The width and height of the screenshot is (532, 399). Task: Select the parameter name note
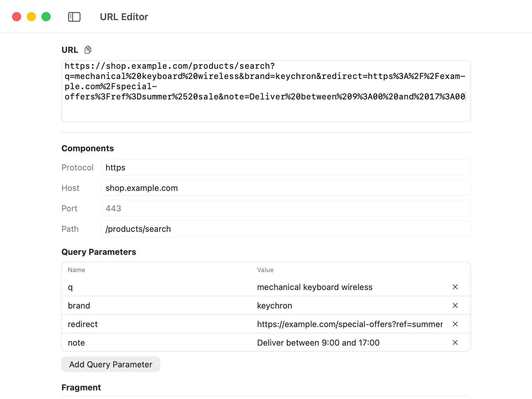pos(76,343)
